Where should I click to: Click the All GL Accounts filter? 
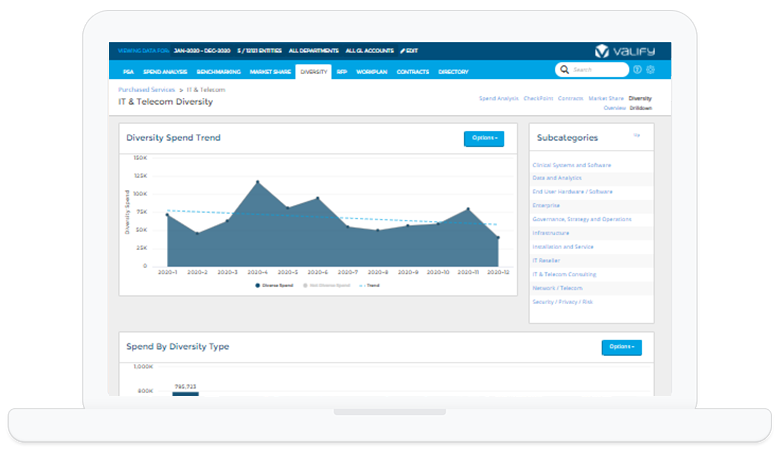[x=370, y=51]
